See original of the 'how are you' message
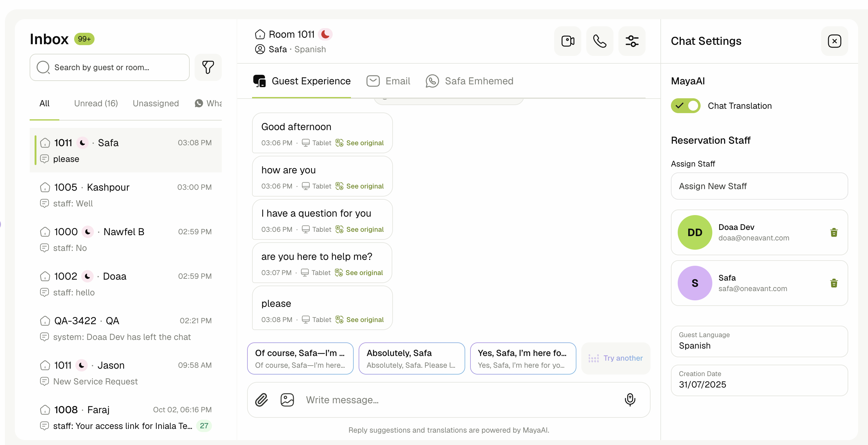 pyautogui.click(x=360, y=186)
